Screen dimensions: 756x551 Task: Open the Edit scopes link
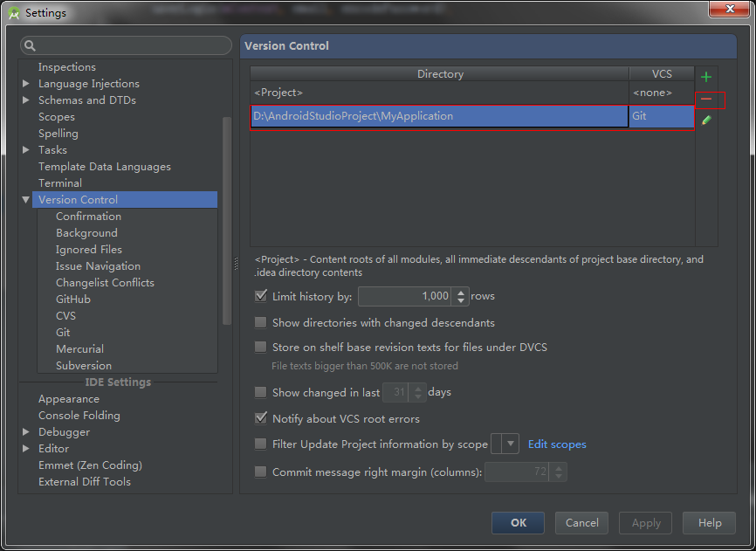pos(557,444)
